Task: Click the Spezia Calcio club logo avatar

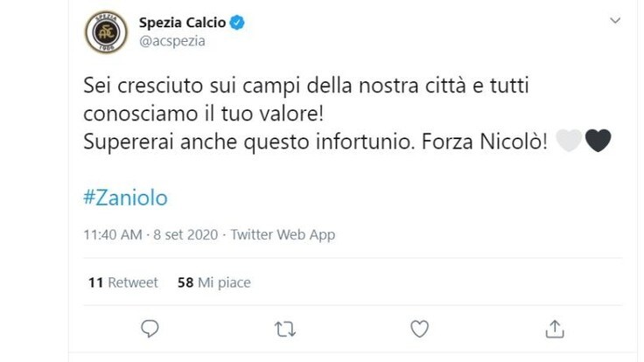Action: pos(106,31)
